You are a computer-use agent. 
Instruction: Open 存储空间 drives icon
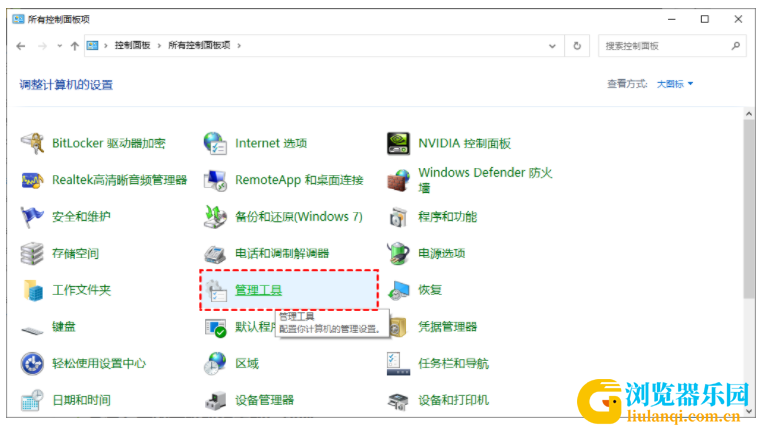tap(33, 254)
